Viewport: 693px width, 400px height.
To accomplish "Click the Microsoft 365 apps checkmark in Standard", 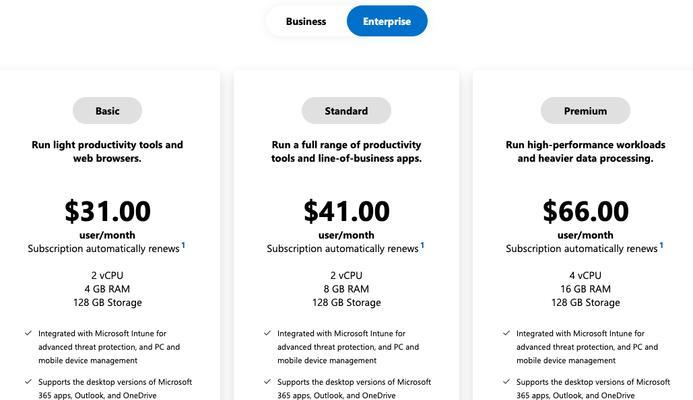I will coord(267,381).
